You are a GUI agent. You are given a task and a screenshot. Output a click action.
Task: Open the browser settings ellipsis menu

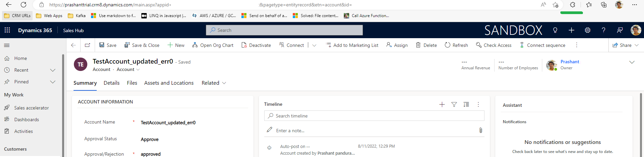point(634,5)
